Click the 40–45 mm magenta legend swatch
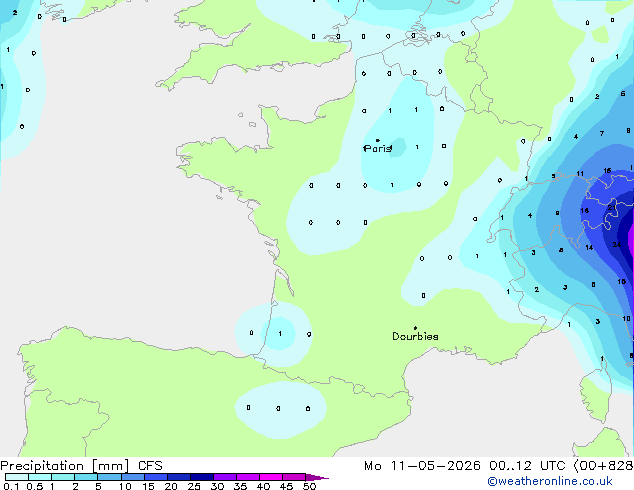Image resolution: width=634 pixels, height=490 pixels. [271, 477]
